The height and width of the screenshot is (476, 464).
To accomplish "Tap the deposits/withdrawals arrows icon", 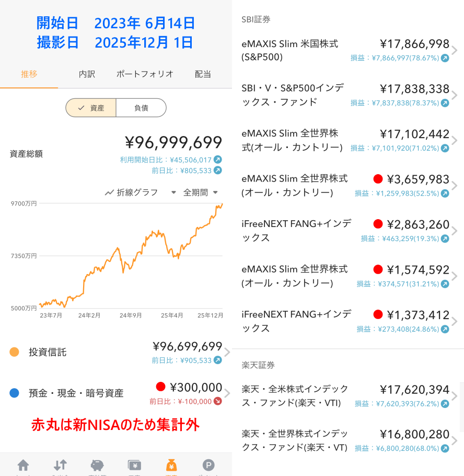I will [x=60, y=465].
